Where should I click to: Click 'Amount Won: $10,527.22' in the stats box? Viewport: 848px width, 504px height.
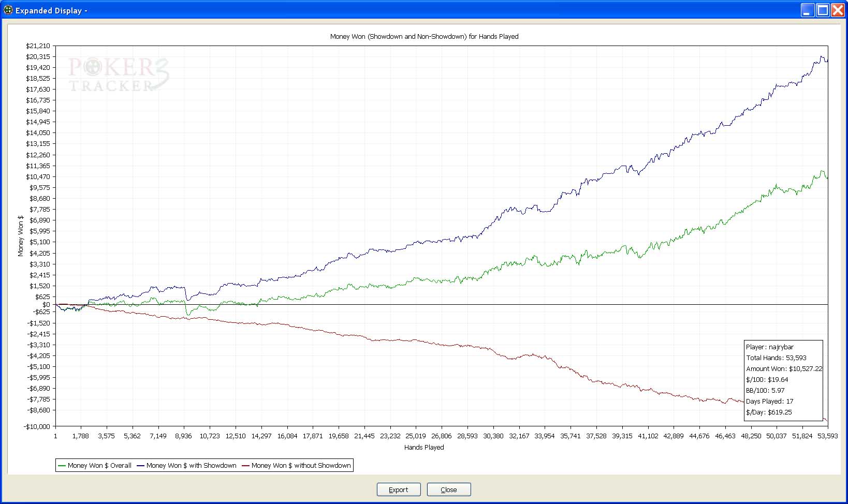(x=784, y=369)
